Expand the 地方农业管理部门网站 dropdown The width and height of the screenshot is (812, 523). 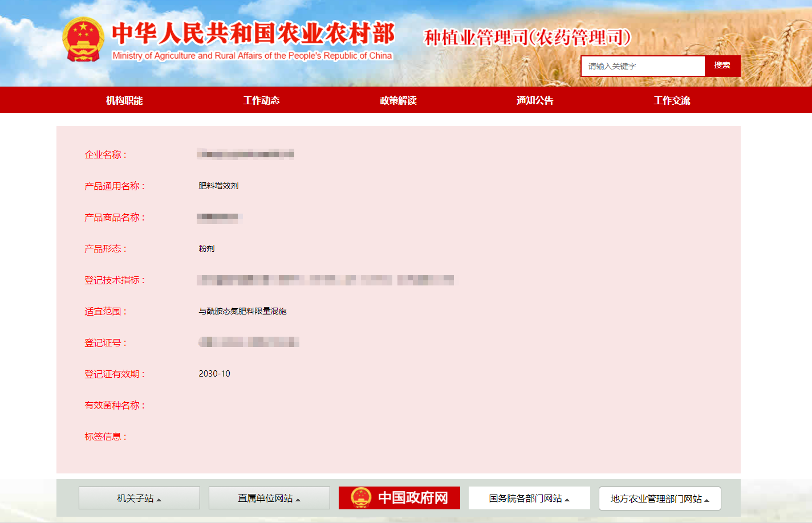(659, 498)
